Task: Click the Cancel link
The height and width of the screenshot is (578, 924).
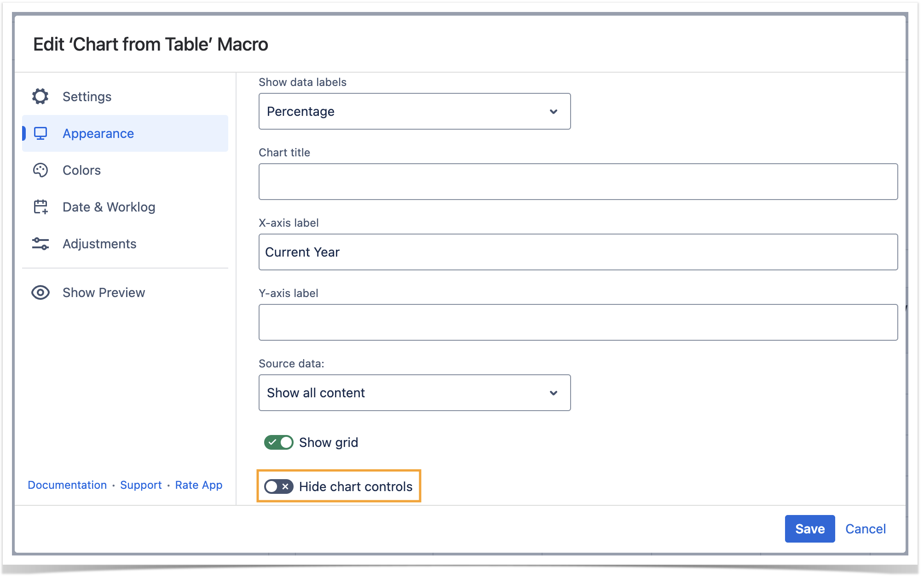Action: click(865, 529)
